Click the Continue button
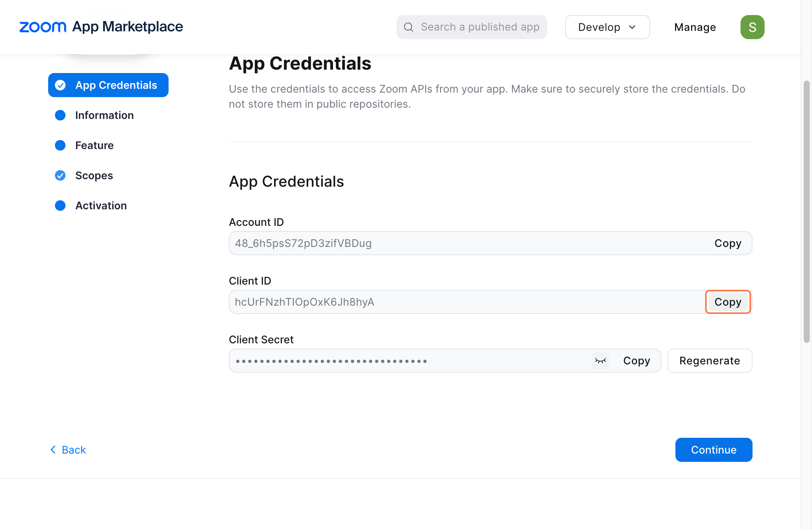Image resolution: width=812 pixels, height=530 pixels. [714, 450]
